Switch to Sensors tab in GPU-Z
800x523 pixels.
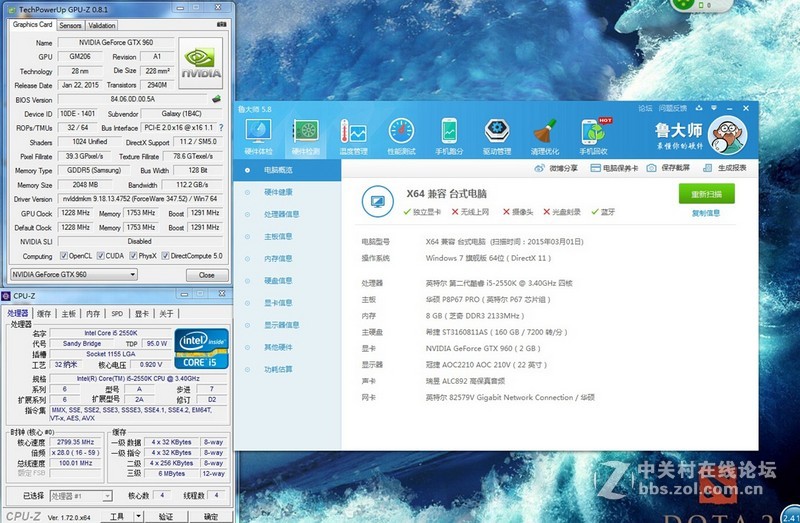(x=70, y=25)
